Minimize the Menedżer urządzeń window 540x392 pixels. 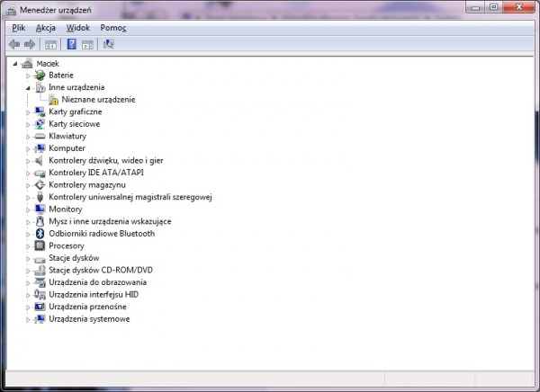(x=475, y=7)
